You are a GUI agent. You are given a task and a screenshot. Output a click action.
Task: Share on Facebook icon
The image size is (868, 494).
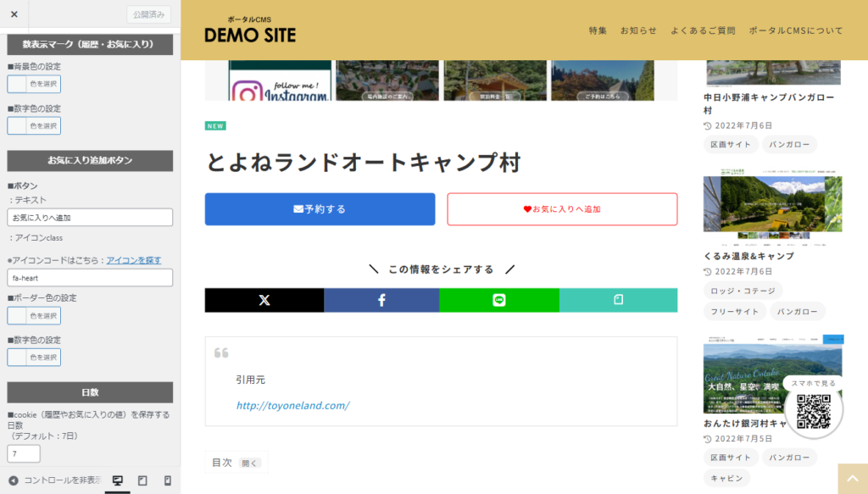pos(381,300)
